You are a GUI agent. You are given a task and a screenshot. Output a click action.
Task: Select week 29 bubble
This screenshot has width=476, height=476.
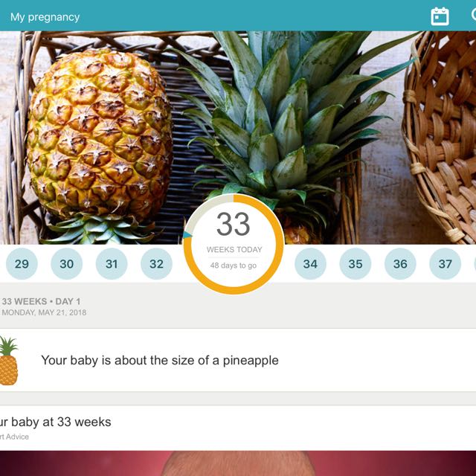coord(22,264)
